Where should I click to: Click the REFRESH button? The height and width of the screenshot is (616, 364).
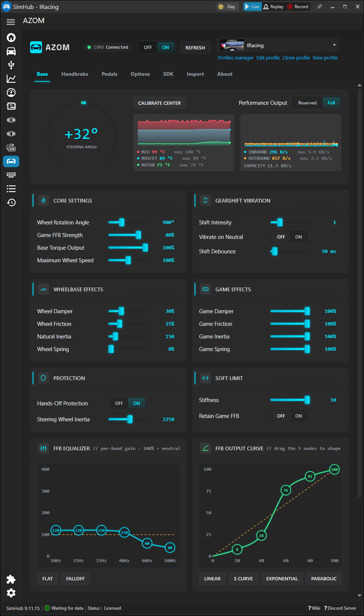click(195, 48)
